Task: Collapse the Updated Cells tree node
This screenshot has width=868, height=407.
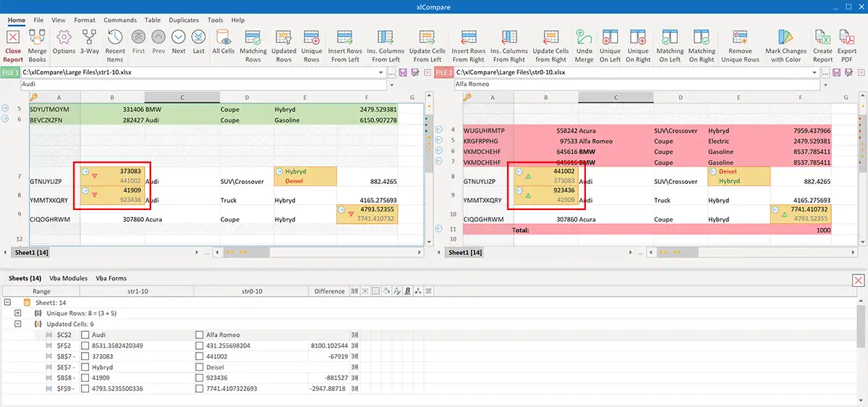Action: point(18,324)
